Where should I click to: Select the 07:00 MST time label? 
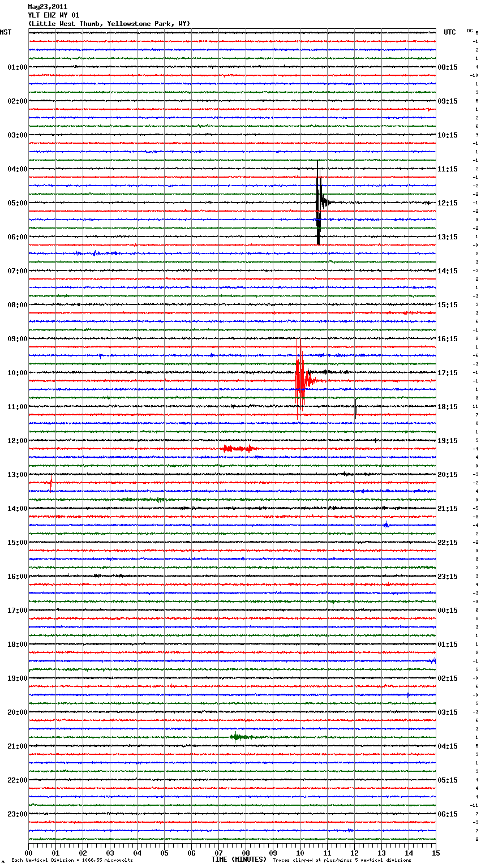tap(17, 271)
